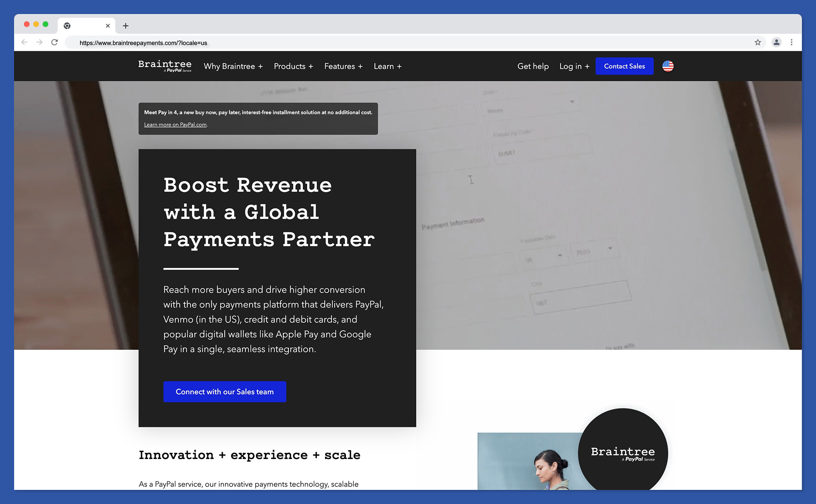Click the Contact Sales button
The image size is (816, 504).
pos(624,66)
